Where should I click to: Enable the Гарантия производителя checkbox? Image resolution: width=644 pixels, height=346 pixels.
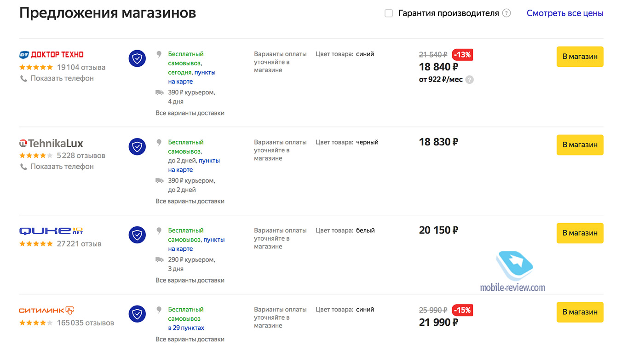pos(389,13)
